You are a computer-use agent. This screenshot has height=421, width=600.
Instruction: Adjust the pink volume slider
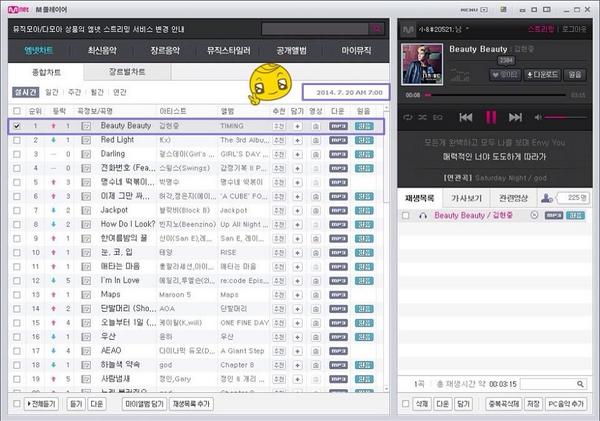pos(566,117)
